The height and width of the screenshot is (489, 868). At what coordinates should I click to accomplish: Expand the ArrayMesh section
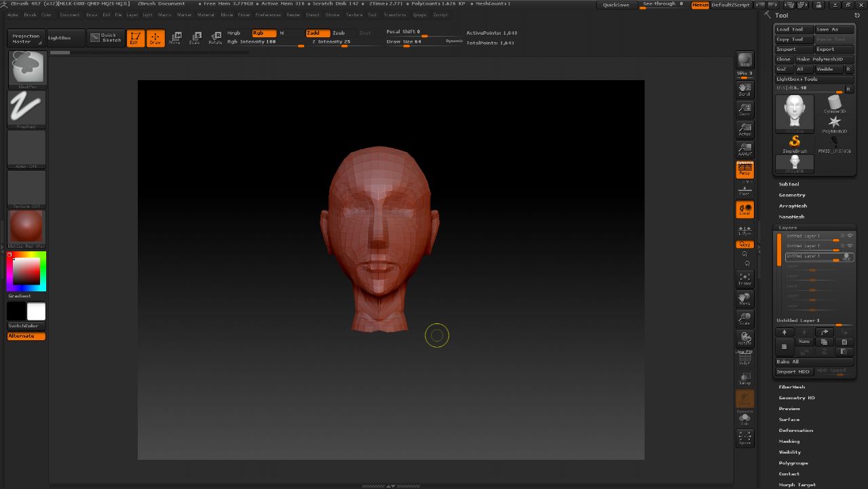click(793, 206)
